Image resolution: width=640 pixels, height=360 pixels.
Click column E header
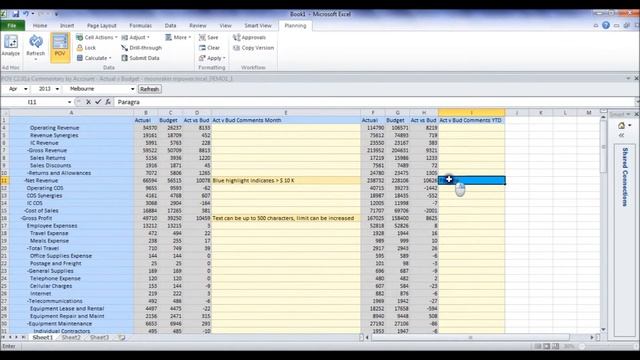point(286,113)
